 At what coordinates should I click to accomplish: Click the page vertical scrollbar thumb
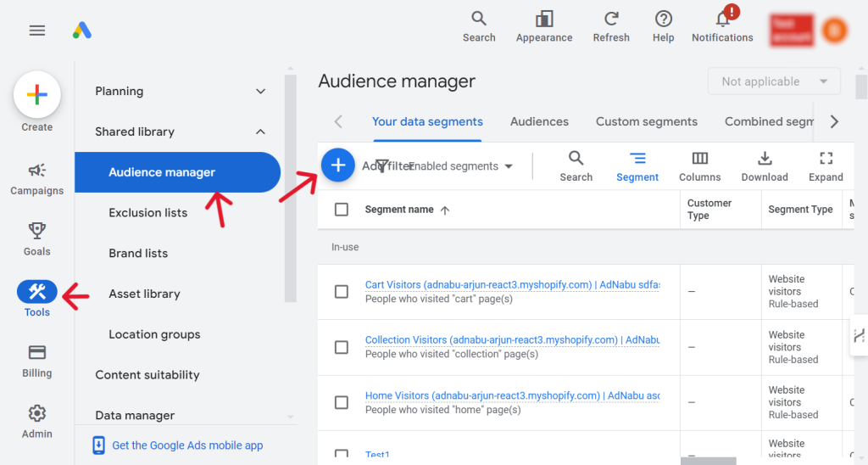pos(861,87)
